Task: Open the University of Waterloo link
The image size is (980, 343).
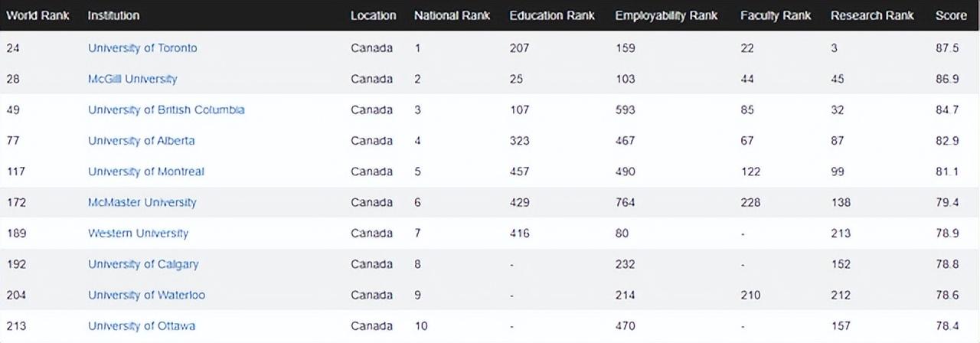Action: (x=146, y=295)
